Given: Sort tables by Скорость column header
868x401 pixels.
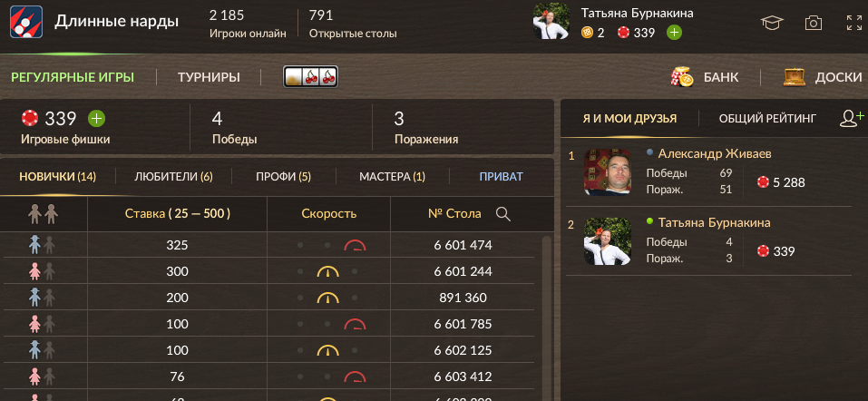Looking at the screenshot, I should [x=329, y=214].
